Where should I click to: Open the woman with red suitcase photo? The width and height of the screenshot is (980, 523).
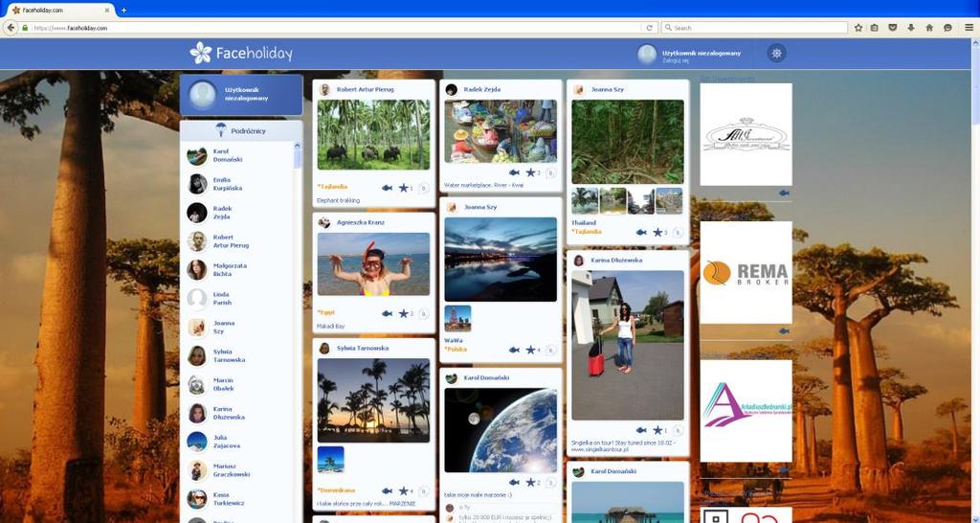click(x=628, y=346)
